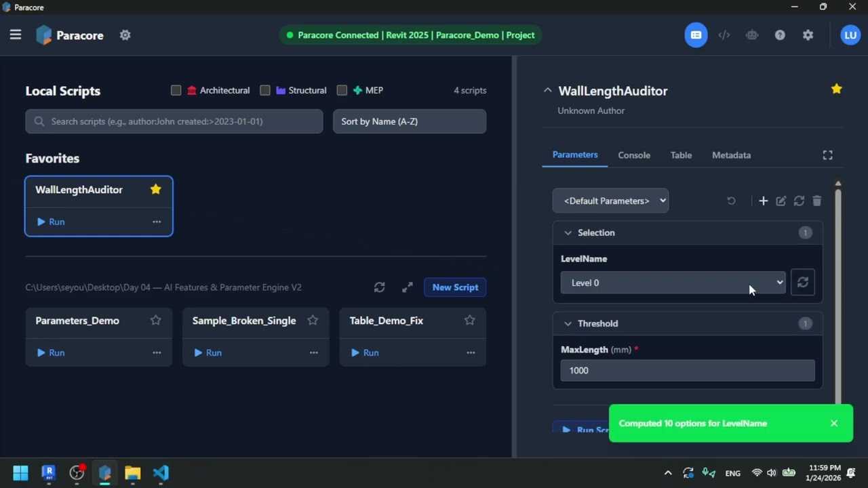Open the hamburger navigation menu
Image resolution: width=868 pixels, height=488 pixels.
pos(16,35)
